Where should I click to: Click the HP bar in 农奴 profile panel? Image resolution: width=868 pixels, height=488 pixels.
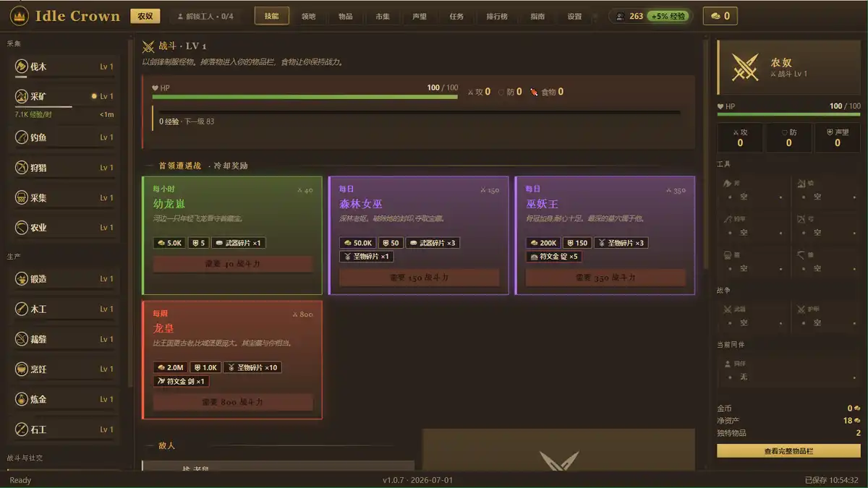[788, 114]
